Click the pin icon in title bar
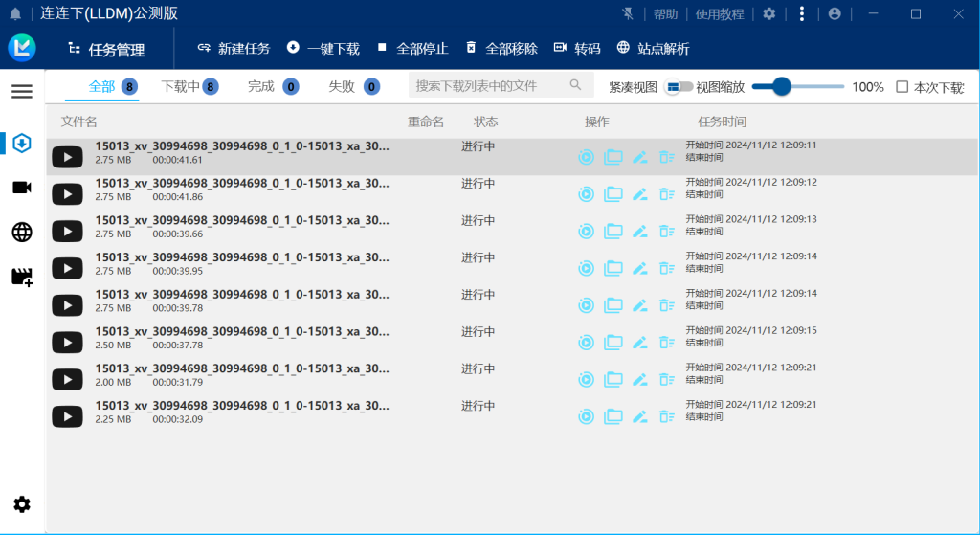 [x=628, y=13]
